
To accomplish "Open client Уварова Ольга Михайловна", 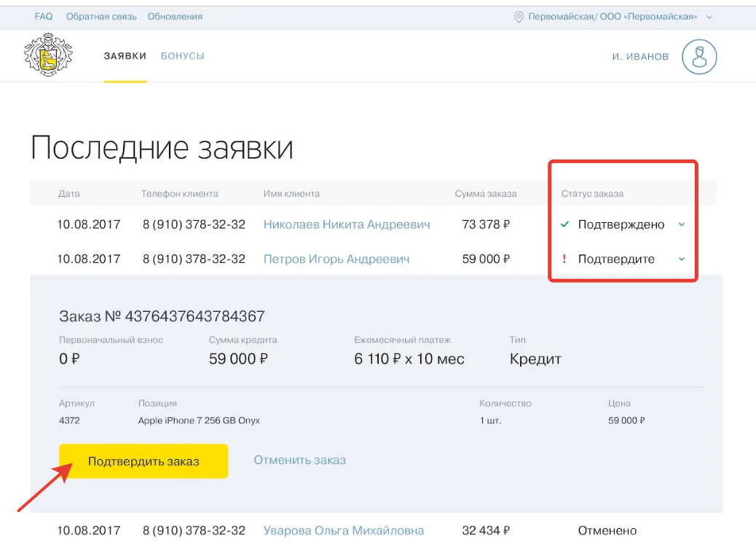I will pyautogui.click(x=344, y=530).
